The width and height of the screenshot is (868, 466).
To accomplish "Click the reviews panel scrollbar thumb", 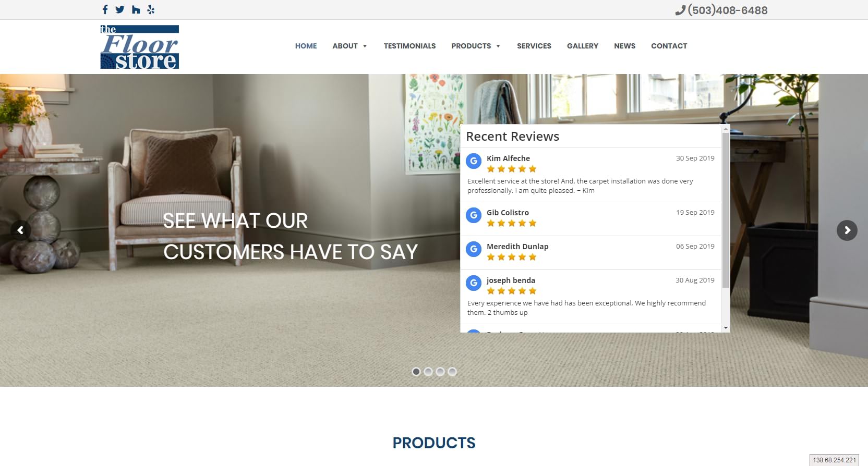I will pos(726,210).
